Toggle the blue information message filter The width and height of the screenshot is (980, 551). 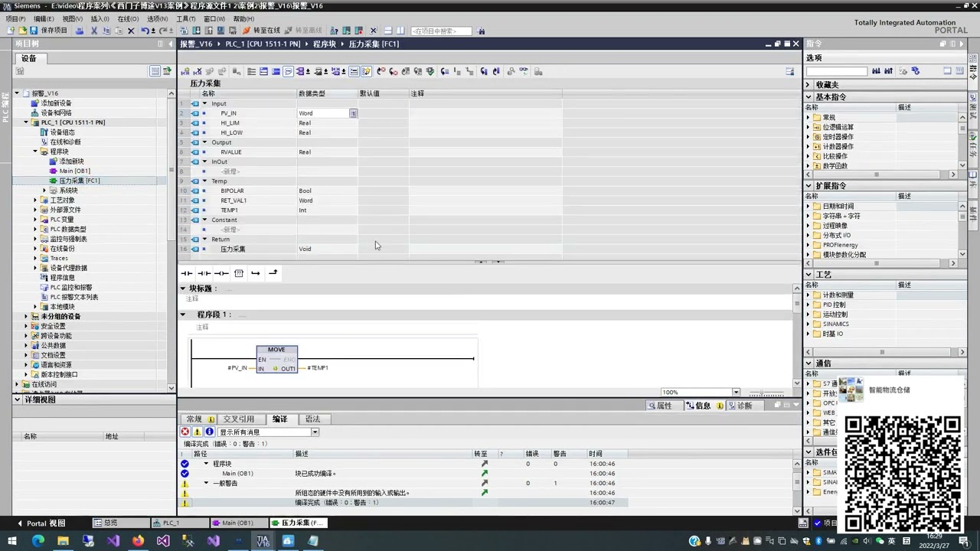pos(209,432)
